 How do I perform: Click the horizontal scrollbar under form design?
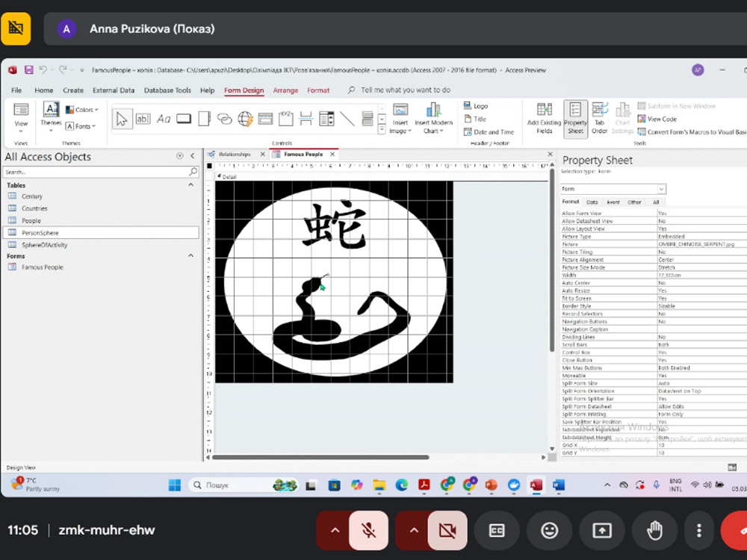(x=321, y=457)
